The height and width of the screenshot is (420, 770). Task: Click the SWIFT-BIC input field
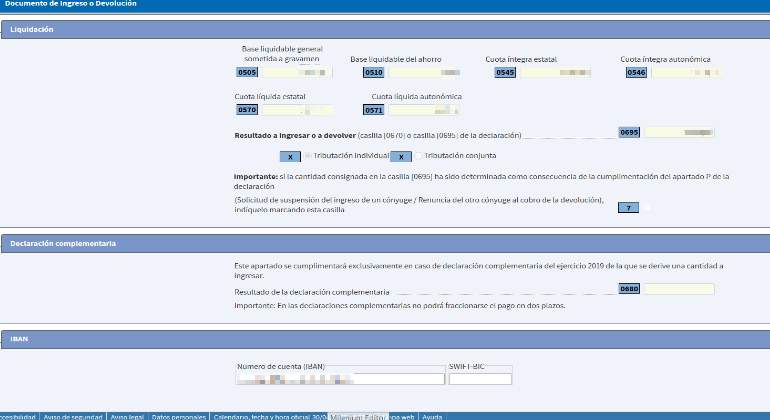click(480, 379)
